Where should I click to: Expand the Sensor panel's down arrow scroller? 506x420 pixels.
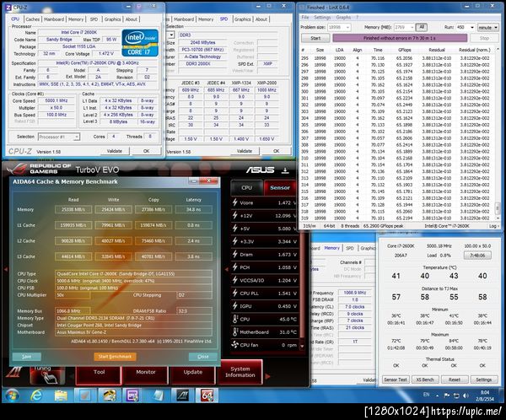[x=302, y=346]
